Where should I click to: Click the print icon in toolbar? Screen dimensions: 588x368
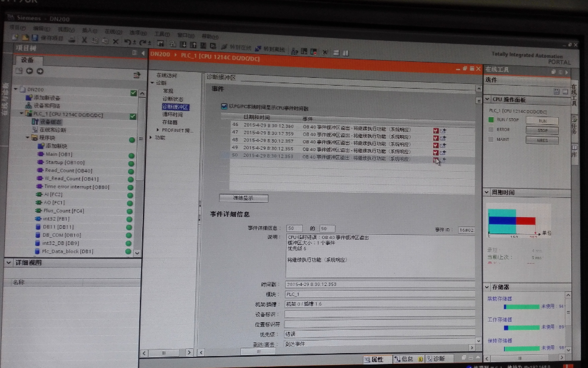[71, 39]
